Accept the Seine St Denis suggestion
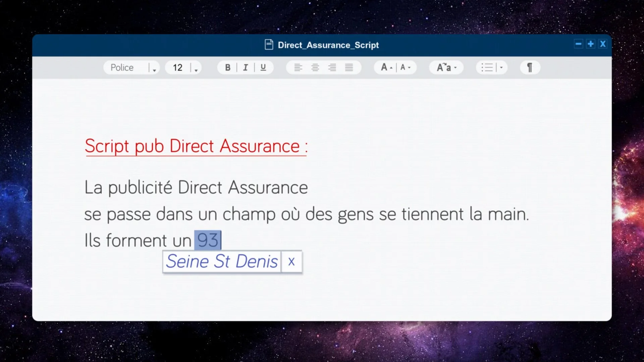 click(x=222, y=261)
